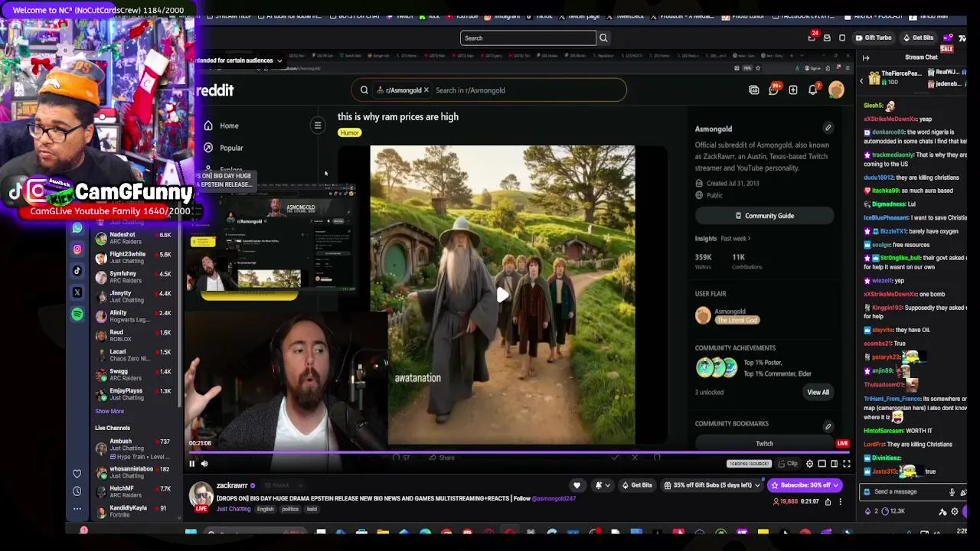This screenshot has height=551, width=980.
Task: Click the Humor post flair
Action: coord(349,133)
